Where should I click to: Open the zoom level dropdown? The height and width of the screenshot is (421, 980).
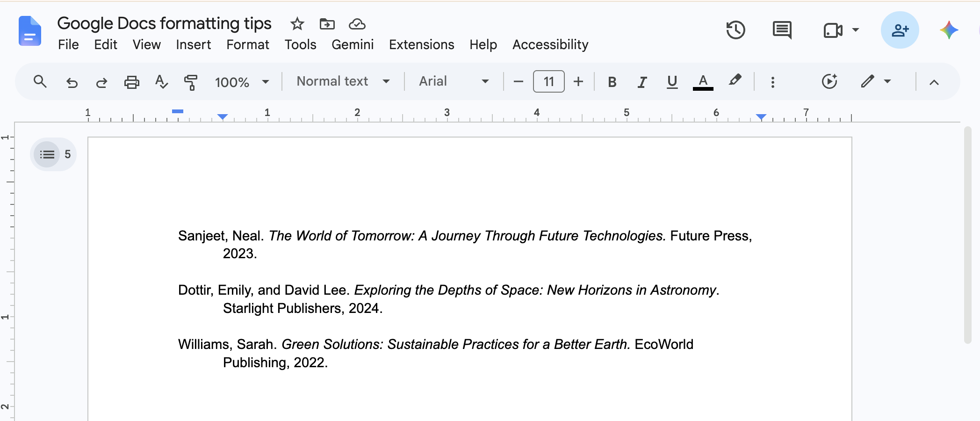tap(242, 82)
